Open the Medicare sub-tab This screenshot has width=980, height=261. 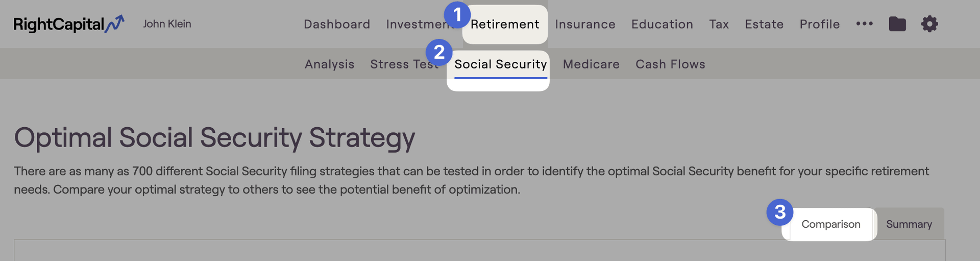point(591,64)
